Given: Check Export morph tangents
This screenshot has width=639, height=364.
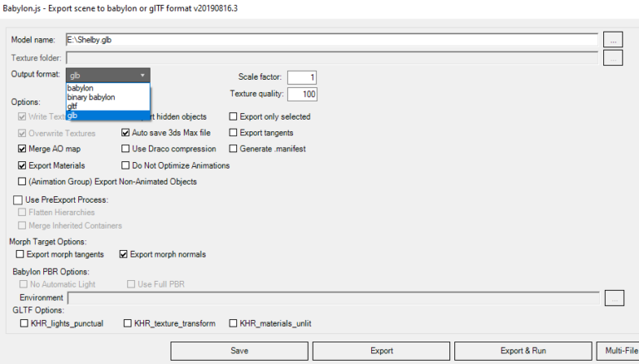Looking at the screenshot, I should click(20, 254).
